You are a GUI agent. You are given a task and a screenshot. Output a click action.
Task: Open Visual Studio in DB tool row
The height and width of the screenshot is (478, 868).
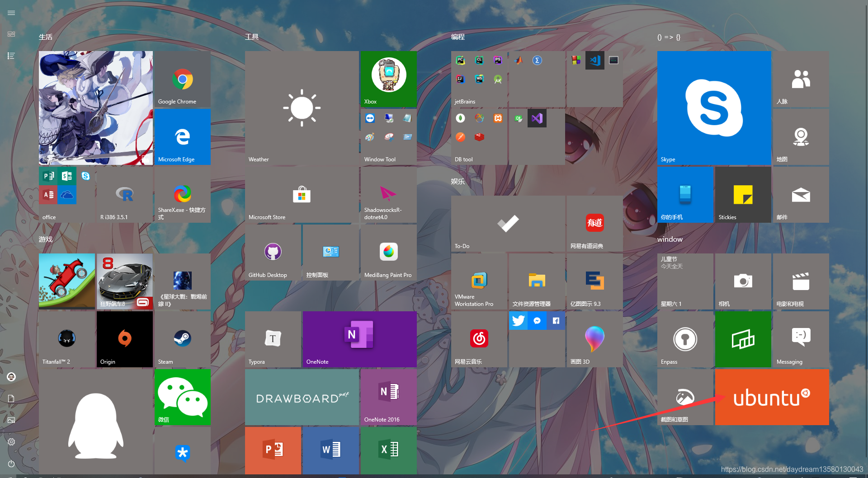point(537,118)
